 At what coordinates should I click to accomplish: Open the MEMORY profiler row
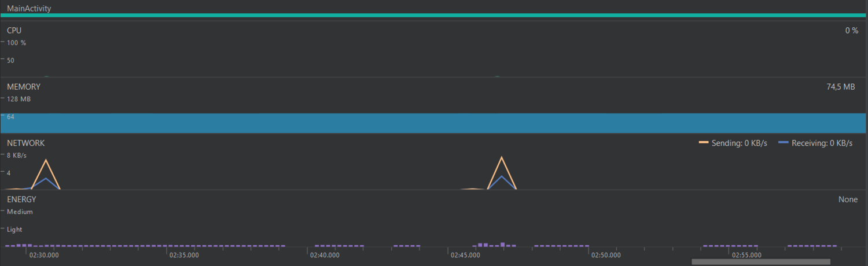23,87
